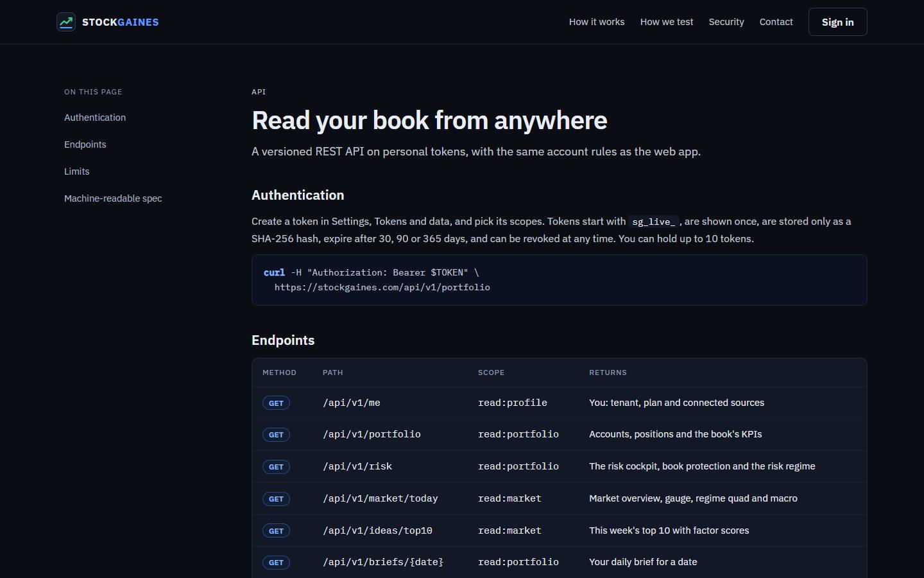Go to Limits section in sidebar
This screenshot has height=578, width=924.
click(77, 171)
